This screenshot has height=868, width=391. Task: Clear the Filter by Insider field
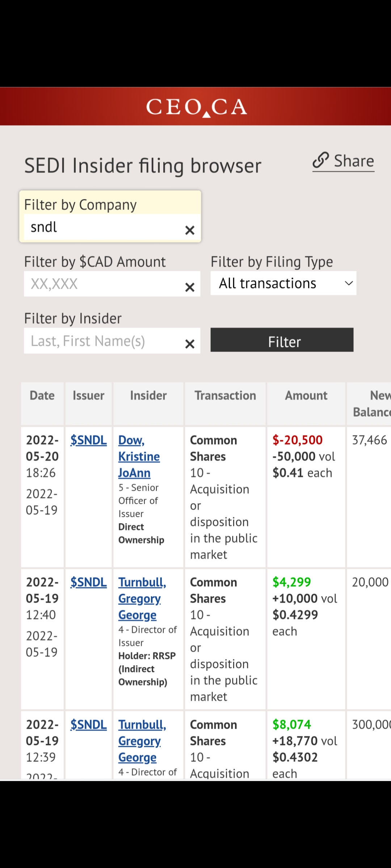coord(190,344)
